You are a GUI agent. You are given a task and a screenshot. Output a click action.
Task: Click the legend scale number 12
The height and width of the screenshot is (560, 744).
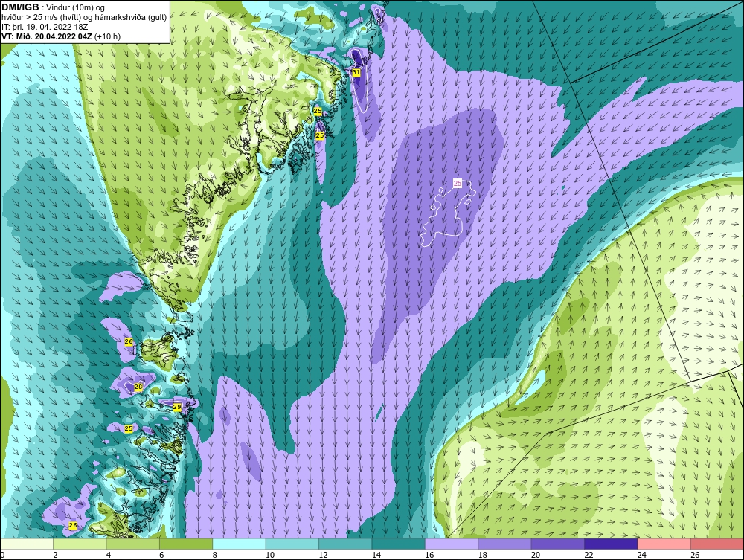pos(323,555)
